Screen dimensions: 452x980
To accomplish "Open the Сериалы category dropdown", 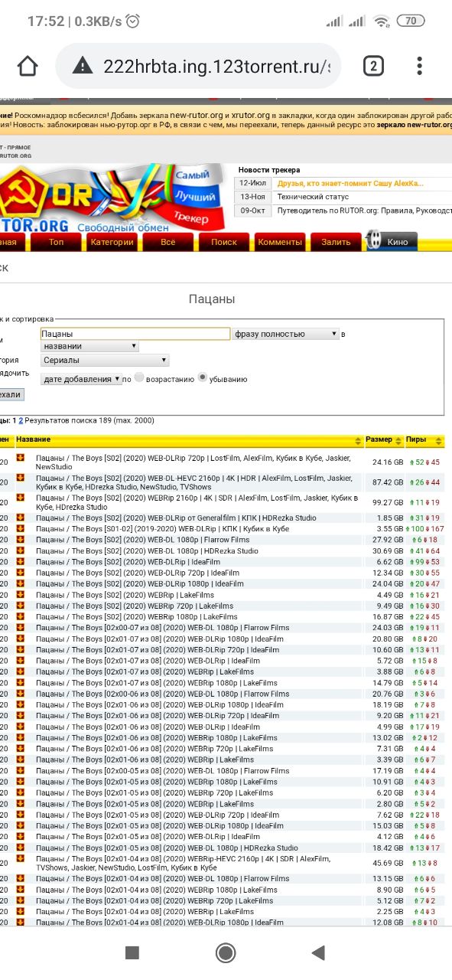I will (x=105, y=361).
